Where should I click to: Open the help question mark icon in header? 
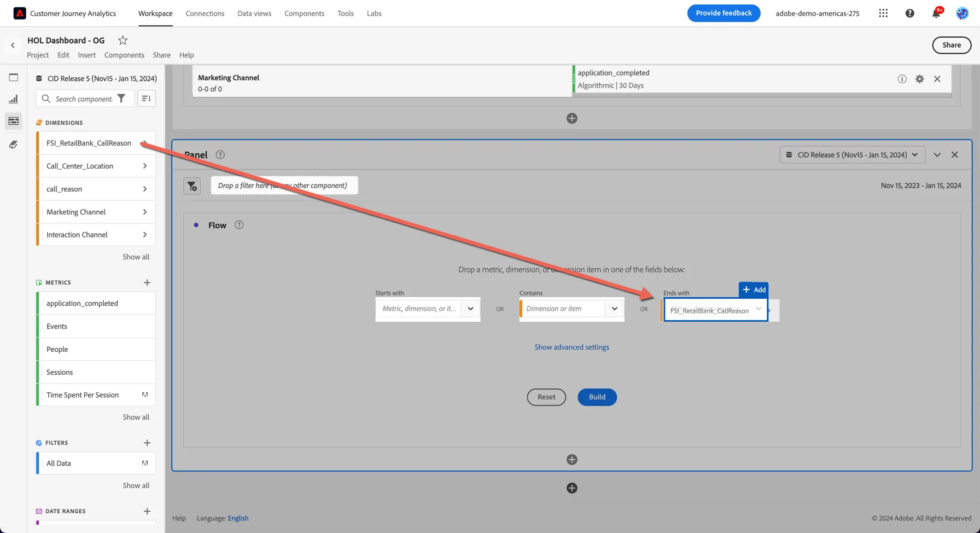[x=909, y=13]
